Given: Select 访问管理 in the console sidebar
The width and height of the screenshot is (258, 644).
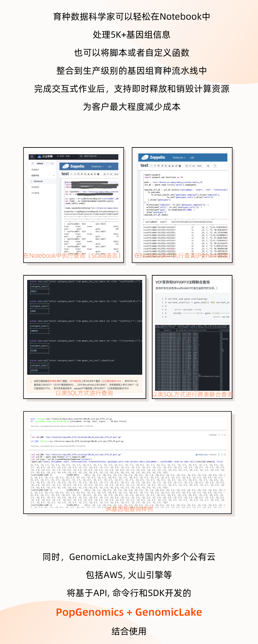Looking at the screenshot, I should tap(35, 193).
